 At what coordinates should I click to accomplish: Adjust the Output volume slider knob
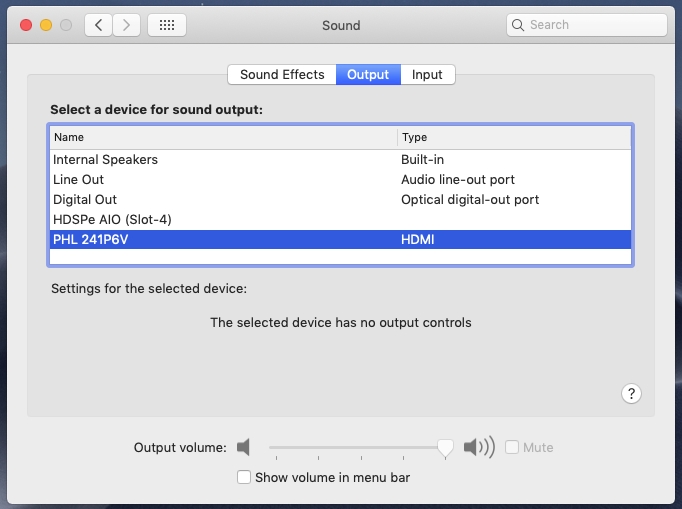pyautogui.click(x=445, y=448)
